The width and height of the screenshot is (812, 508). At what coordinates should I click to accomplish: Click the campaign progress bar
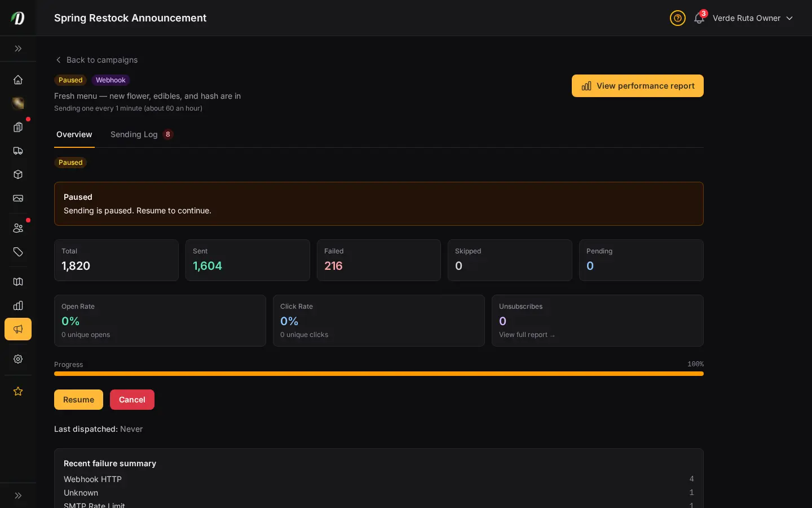point(379,374)
